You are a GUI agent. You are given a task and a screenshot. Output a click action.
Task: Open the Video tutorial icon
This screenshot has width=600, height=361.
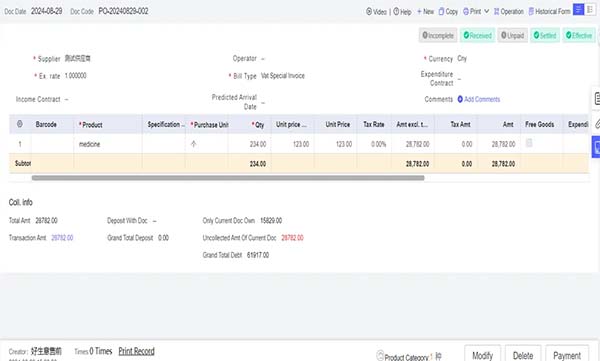[369, 11]
